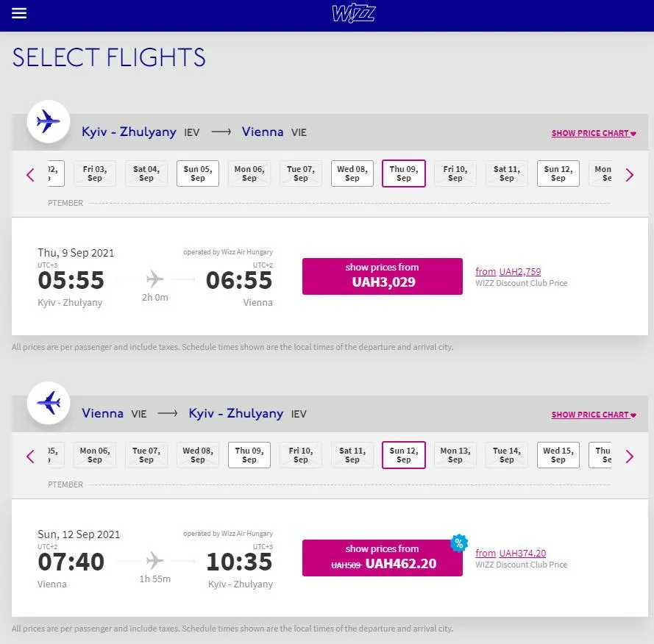Click the Wizz logo in header

[x=354, y=14]
